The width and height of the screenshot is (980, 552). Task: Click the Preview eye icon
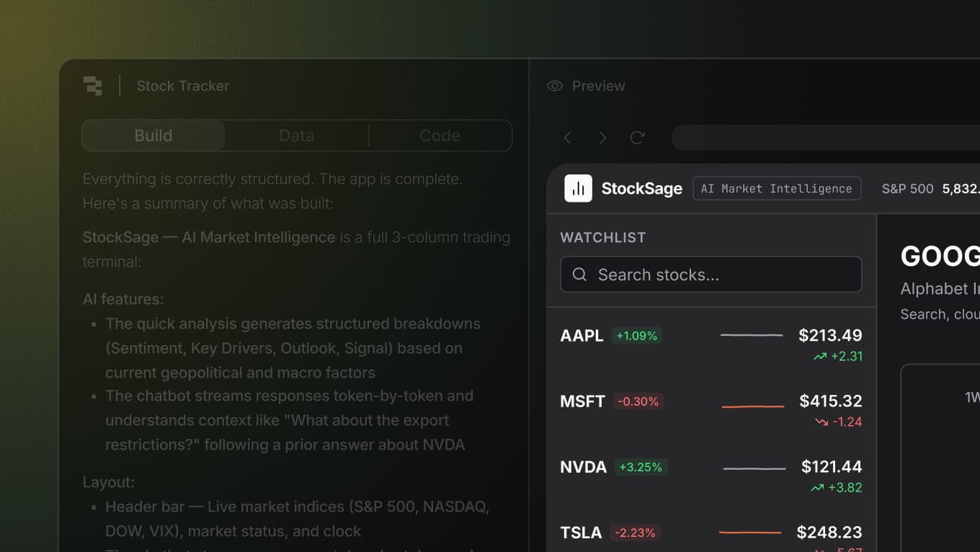click(x=555, y=86)
